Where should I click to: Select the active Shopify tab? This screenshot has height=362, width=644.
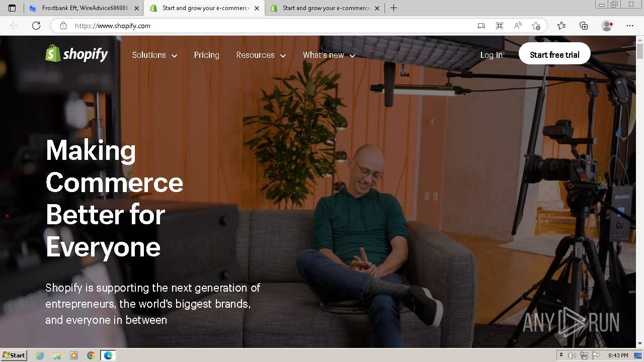coord(204,8)
